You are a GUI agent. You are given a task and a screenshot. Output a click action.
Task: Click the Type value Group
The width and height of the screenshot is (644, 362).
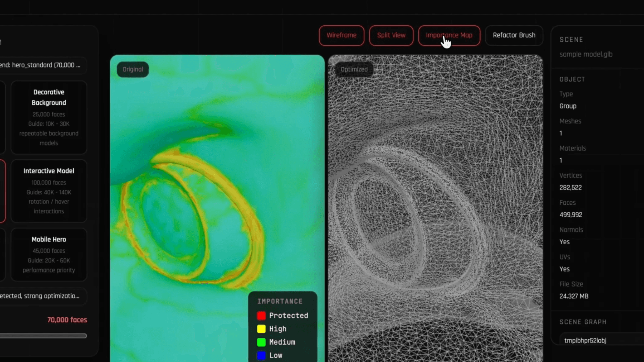tap(568, 106)
